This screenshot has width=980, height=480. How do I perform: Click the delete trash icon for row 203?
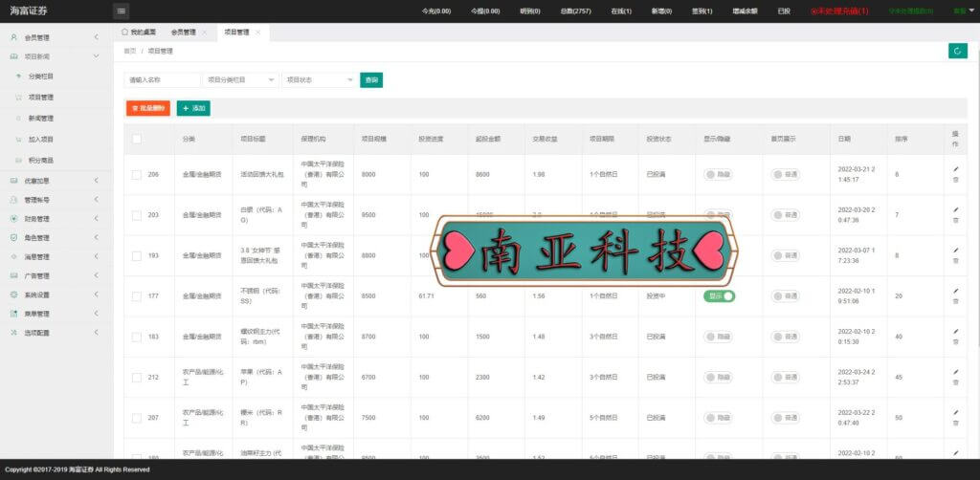pyautogui.click(x=955, y=220)
